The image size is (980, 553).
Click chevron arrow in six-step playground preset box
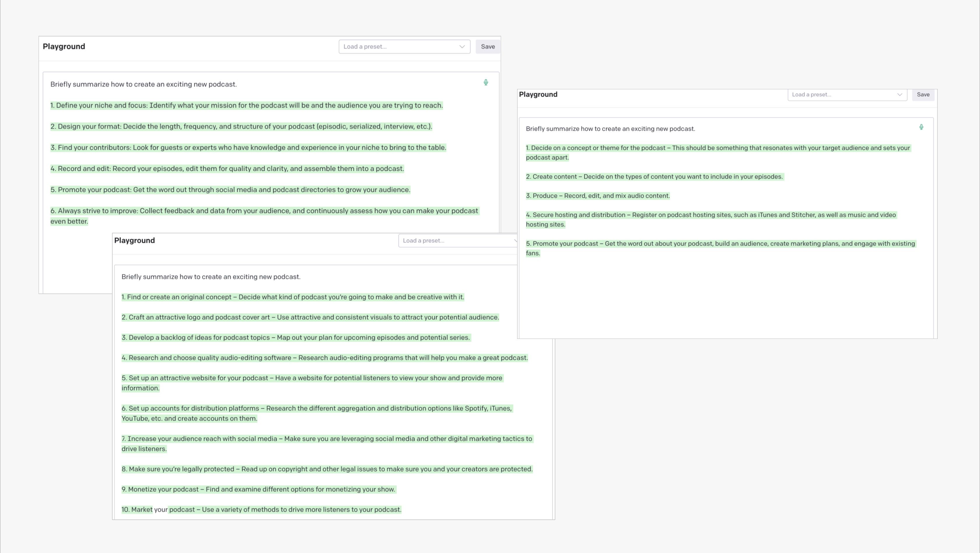[462, 47]
